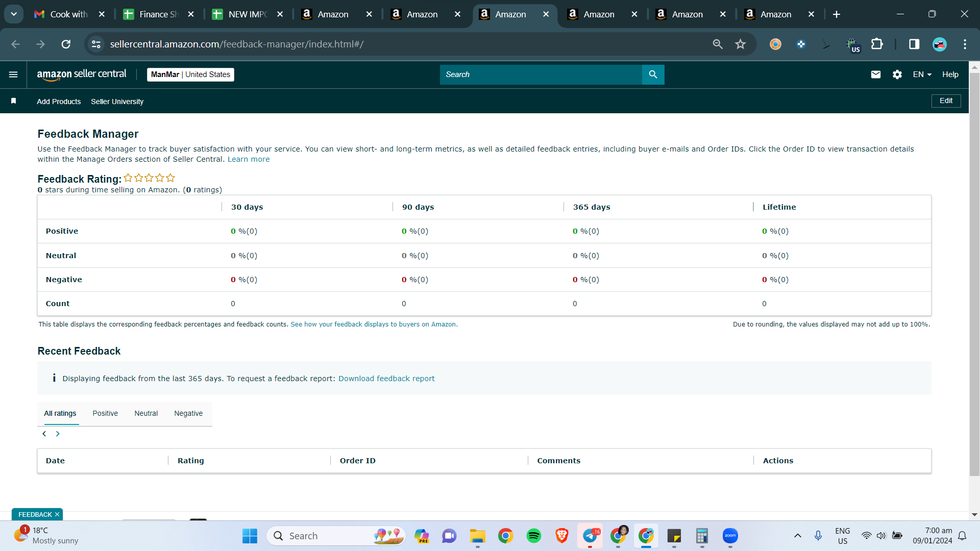The image size is (980, 551).
Task: Open the Seller University link
Action: [x=117, y=102]
